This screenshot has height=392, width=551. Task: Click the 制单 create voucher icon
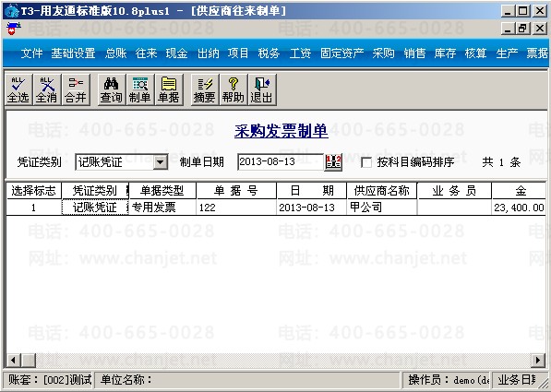pos(140,89)
